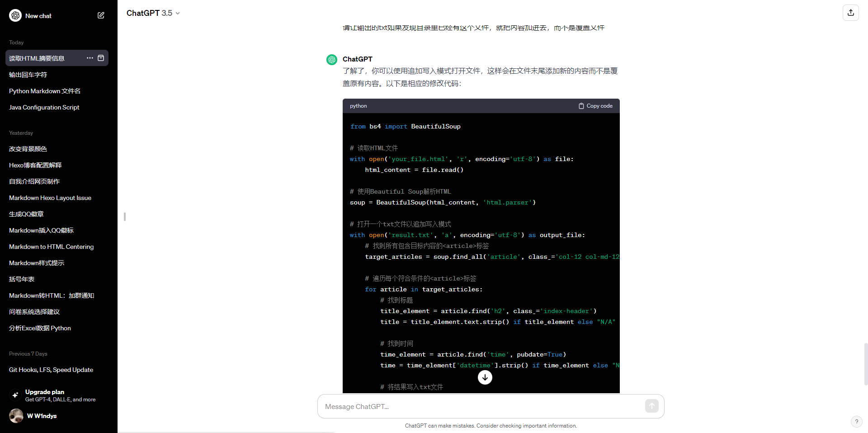Image resolution: width=868 pixels, height=433 pixels.
Task: Click the scroll to bottom arrow
Action: pyautogui.click(x=485, y=377)
